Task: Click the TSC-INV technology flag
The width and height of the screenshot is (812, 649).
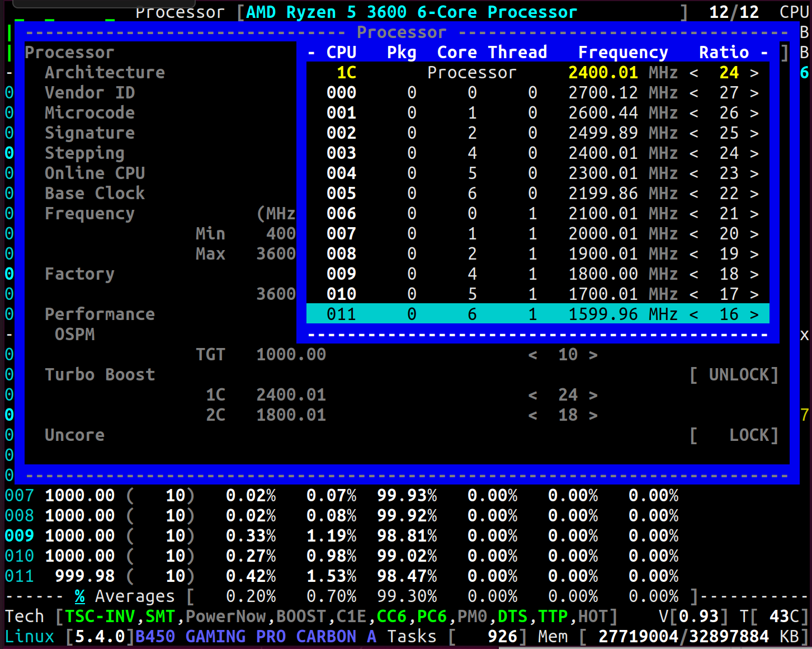Action: [100, 617]
